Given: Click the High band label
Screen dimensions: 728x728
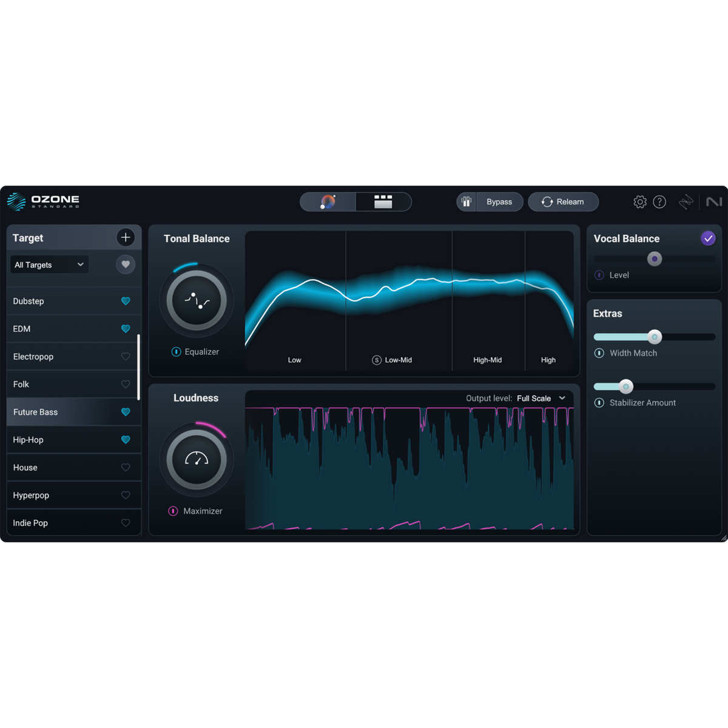Looking at the screenshot, I should pyautogui.click(x=548, y=360).
